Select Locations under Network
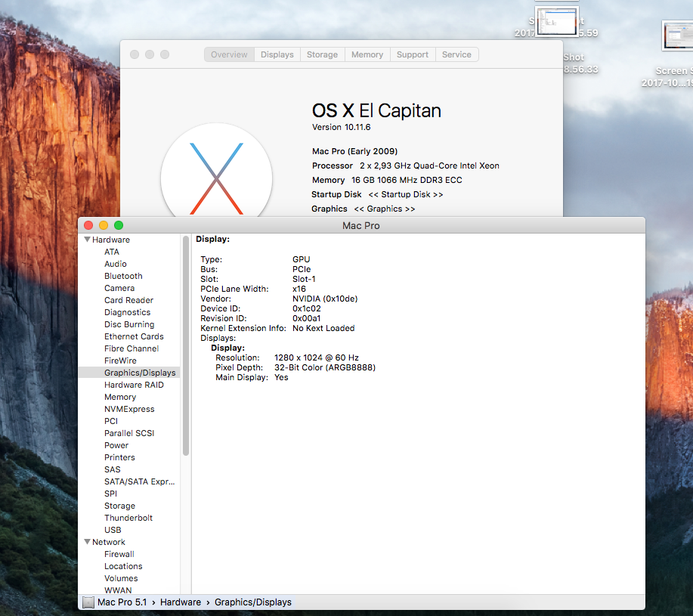The width and height of the screenshot is (693, 616). coord(123,566)
